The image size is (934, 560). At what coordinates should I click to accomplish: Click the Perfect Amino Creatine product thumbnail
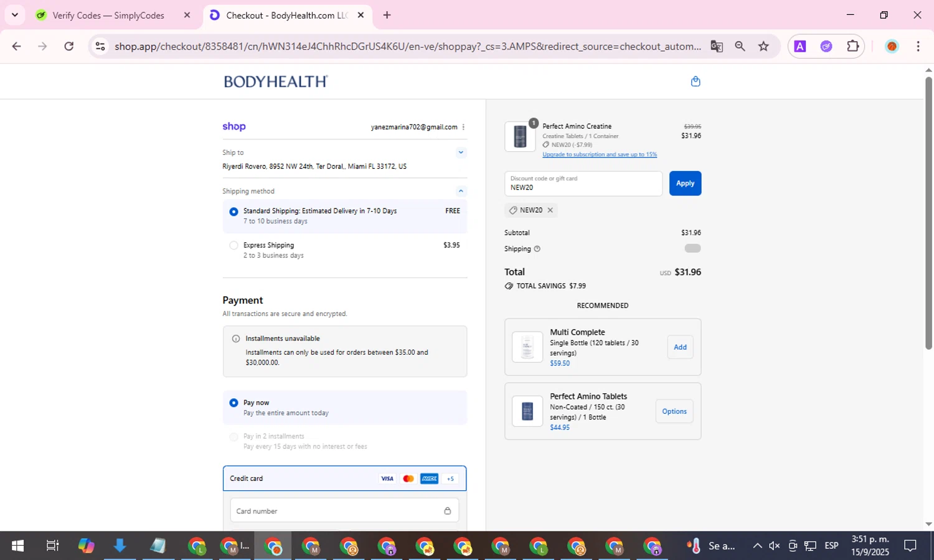[x=520, y=136]
